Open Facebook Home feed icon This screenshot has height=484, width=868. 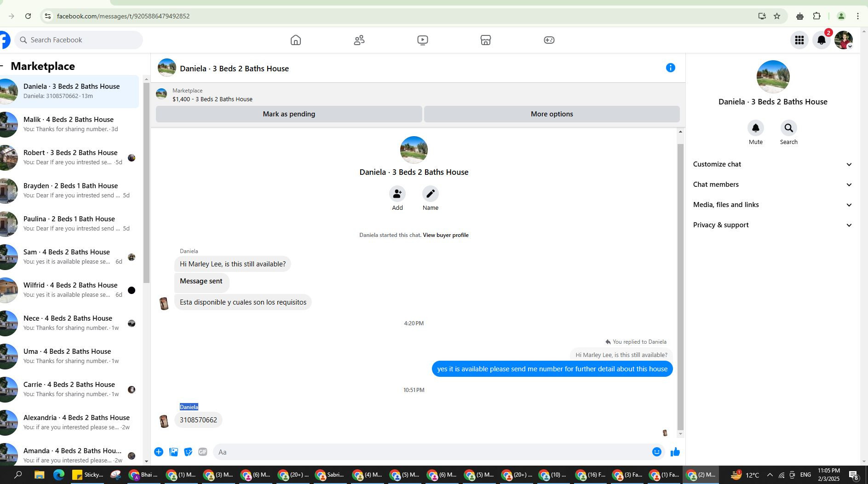(x=296, y=40)
